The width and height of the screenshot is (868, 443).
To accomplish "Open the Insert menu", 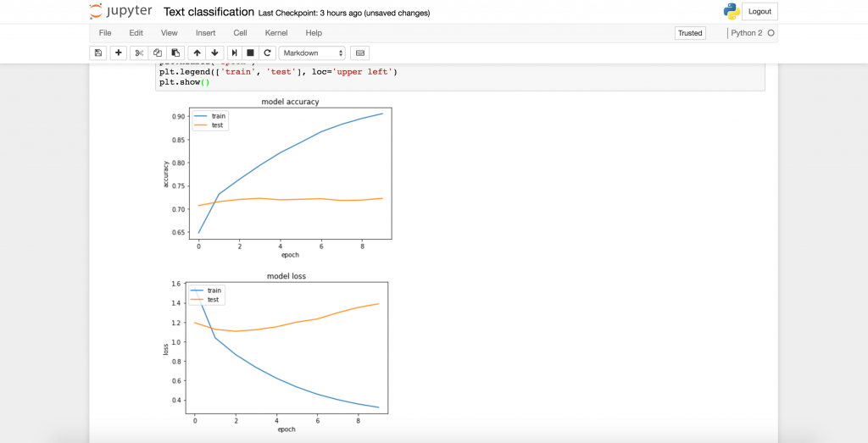I will pyautogui.click(x=205, y=33).
